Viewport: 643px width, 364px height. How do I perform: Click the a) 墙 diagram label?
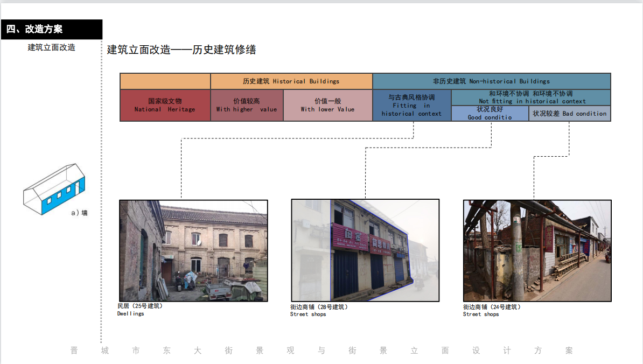79,213
